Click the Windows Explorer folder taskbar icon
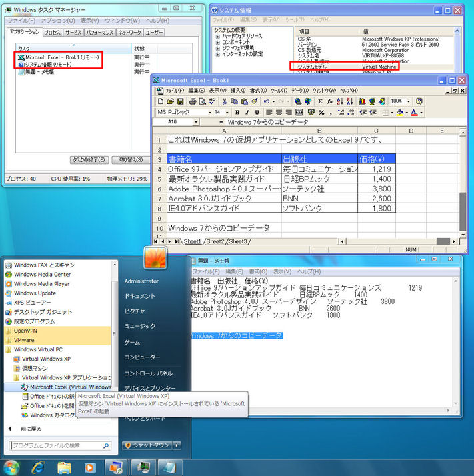This screenshot has height=476, width=474. (64, 467)
